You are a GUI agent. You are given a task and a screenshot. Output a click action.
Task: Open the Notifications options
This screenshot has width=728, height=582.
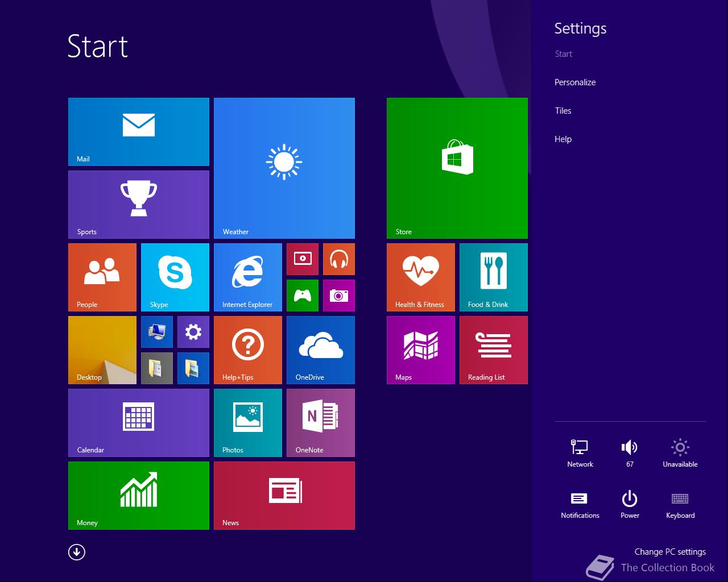click(x=580, y=505)
